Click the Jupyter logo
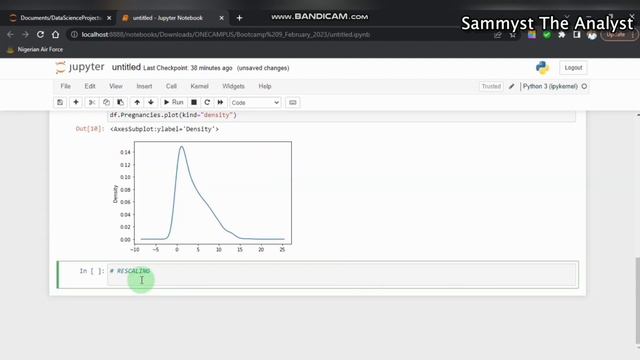Image resolution: width=640 pixels, height=360 pixels. tap(80, 67)
